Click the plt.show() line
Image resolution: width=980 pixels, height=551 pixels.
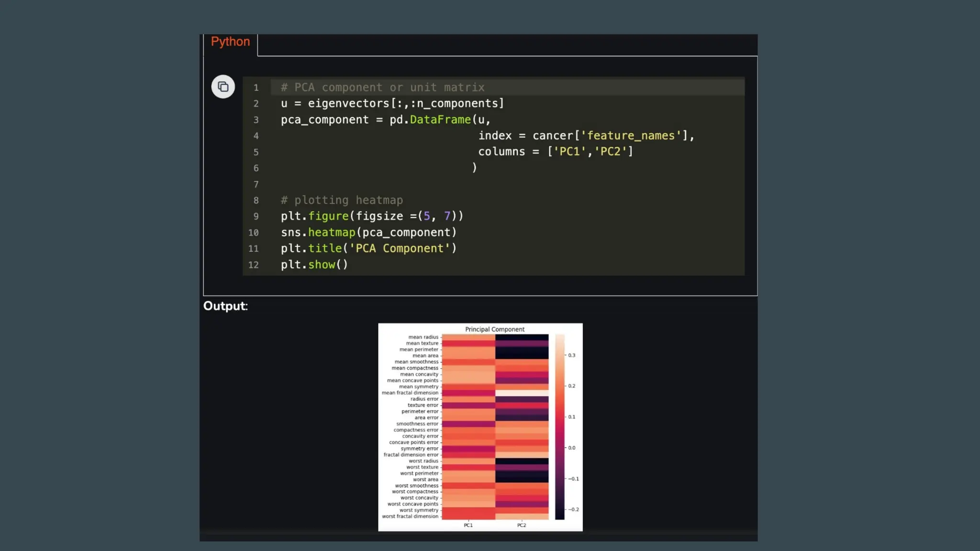pyautogui.click(x=314, y=265)
